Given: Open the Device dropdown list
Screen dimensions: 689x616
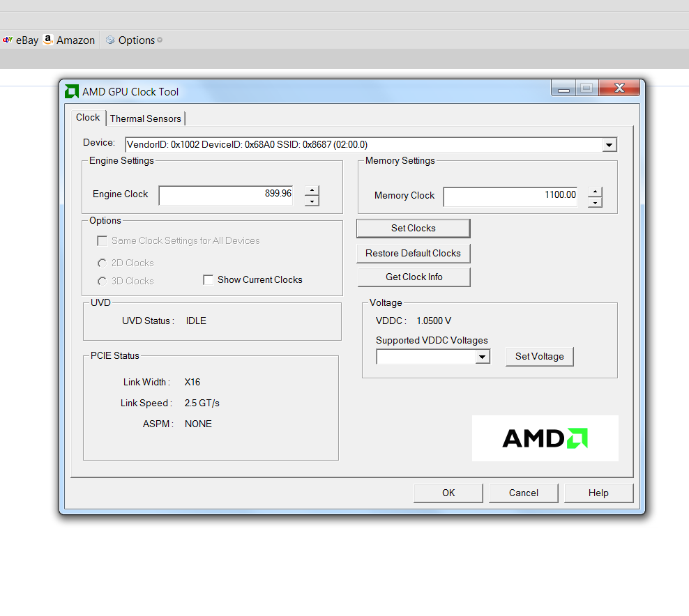Looking at the screenshot, I should (x=609, y=145).
